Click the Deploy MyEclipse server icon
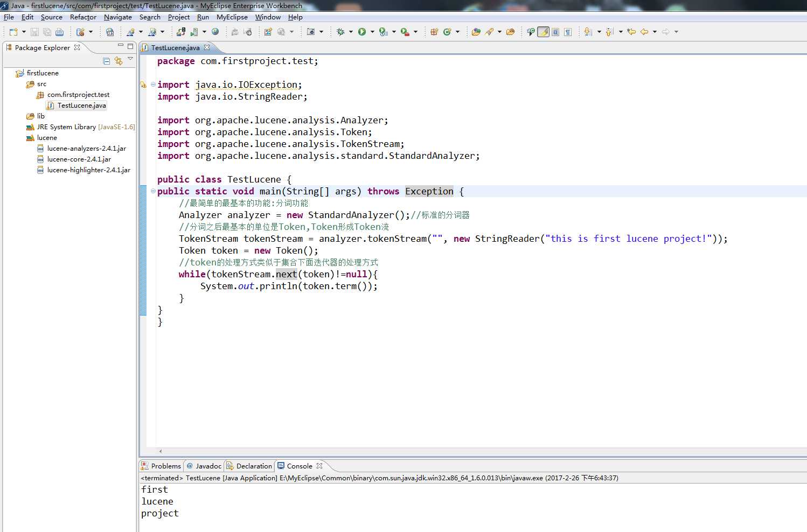Viewport: 807px width, 532px height. [x=181, y=32]
